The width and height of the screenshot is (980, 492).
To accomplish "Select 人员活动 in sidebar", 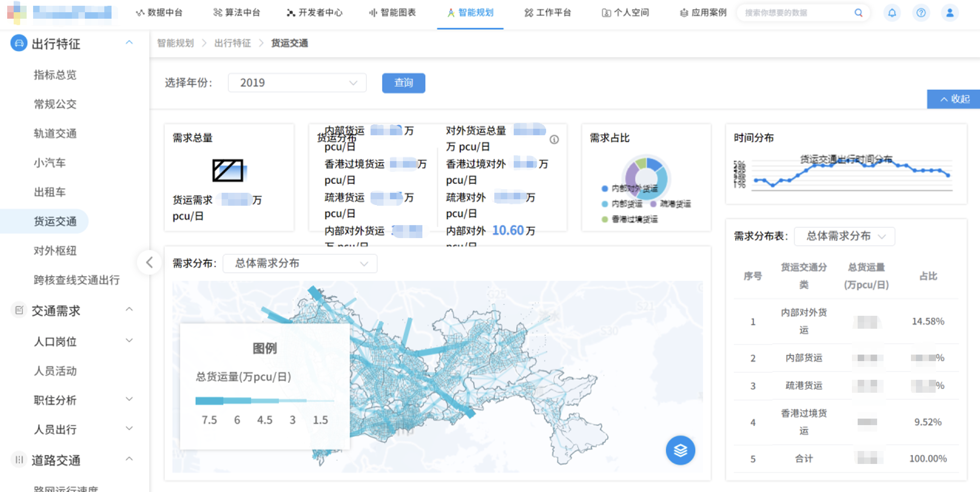I will point(55,371).
